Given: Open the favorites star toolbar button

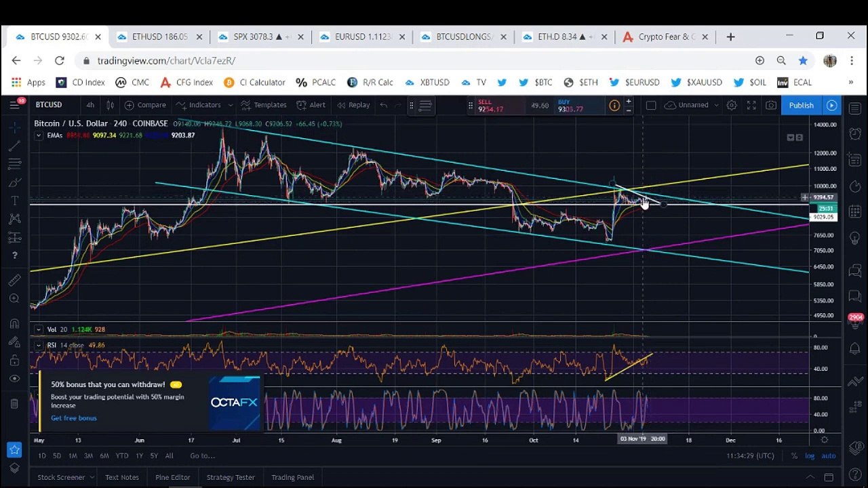Looking at the screenshot, I should click(x=14, y=449).
